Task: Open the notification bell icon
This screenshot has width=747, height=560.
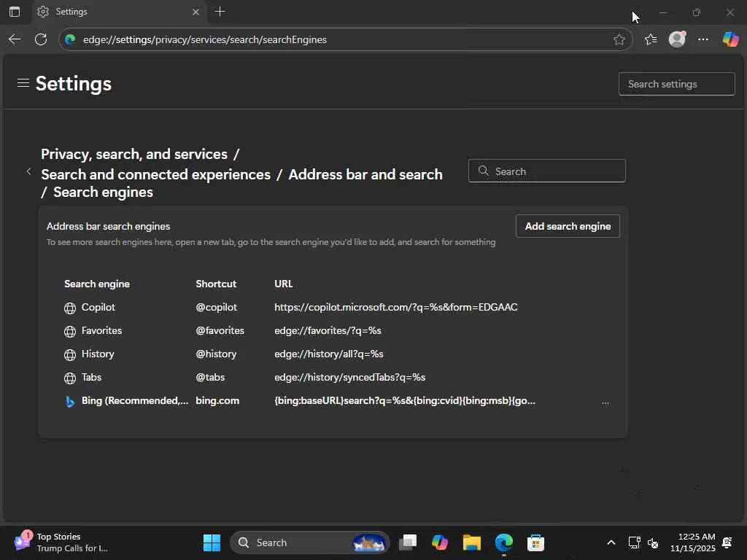Action: (727, 542)
